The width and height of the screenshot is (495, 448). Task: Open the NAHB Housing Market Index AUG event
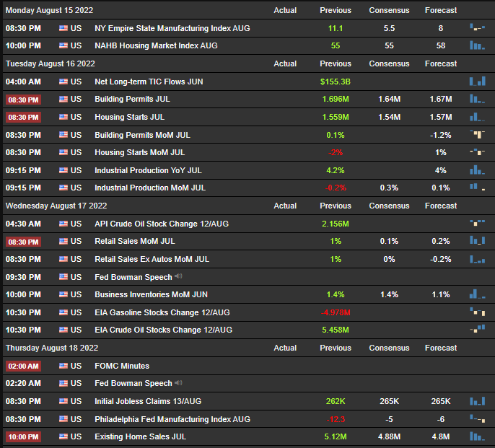tap(156, 45)
